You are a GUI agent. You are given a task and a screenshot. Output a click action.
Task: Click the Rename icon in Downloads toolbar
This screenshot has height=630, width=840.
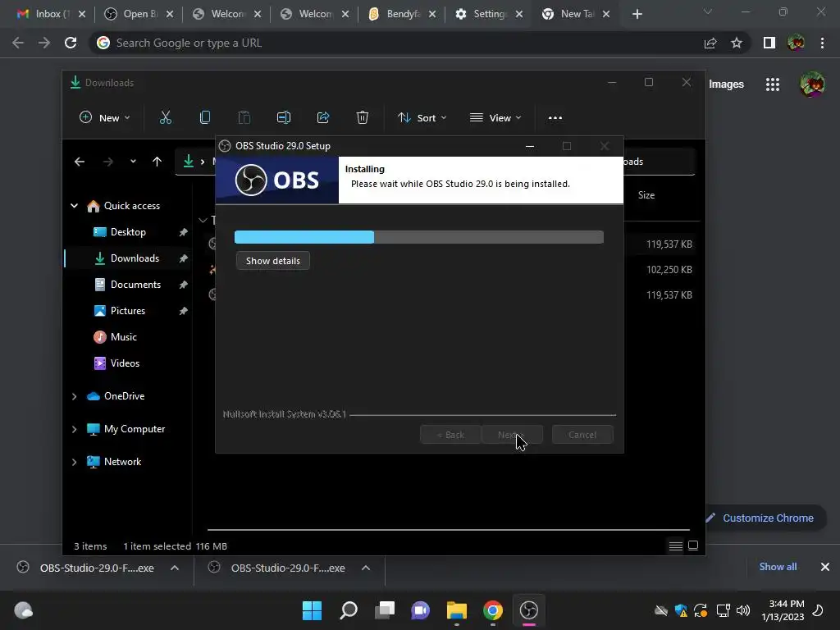tap(283, 118)
